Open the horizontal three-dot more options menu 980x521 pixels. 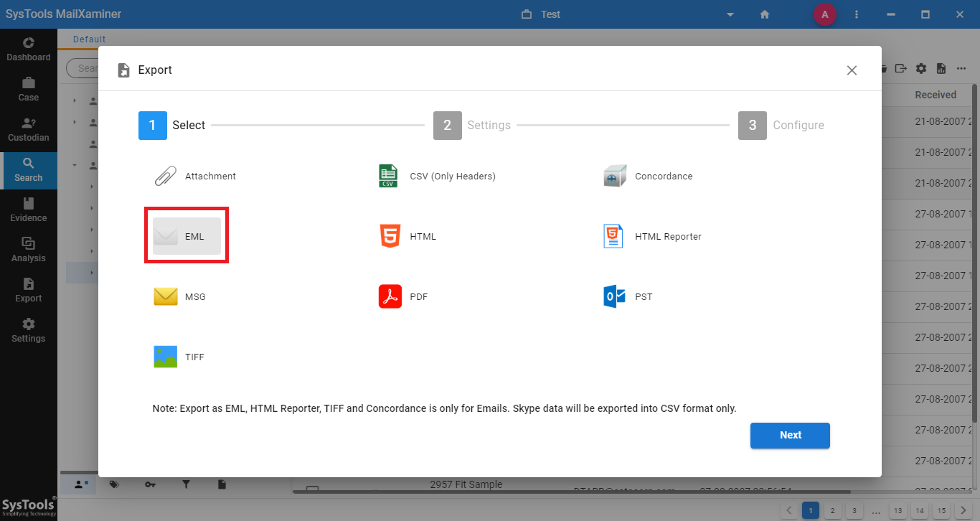point(961,68)
